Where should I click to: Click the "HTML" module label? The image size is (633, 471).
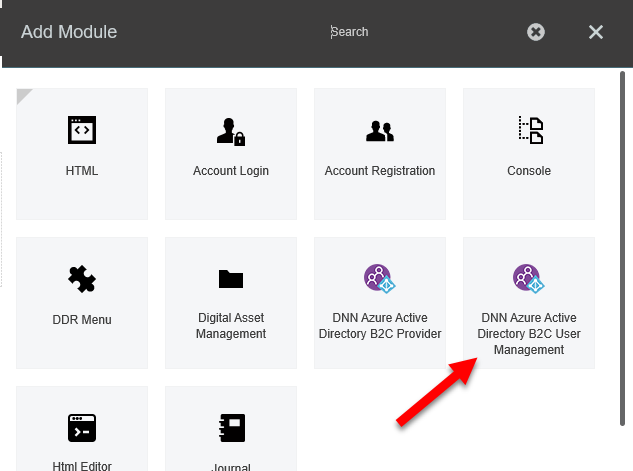(82, 171)
